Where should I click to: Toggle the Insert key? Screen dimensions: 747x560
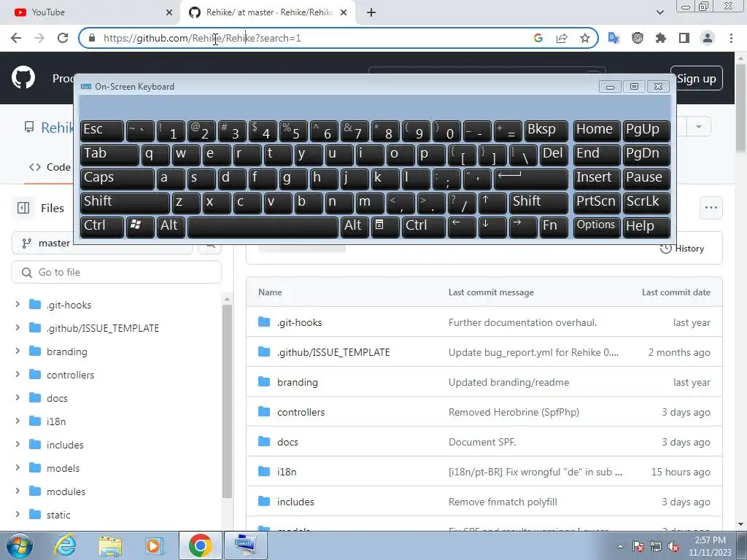coord(597,178)
